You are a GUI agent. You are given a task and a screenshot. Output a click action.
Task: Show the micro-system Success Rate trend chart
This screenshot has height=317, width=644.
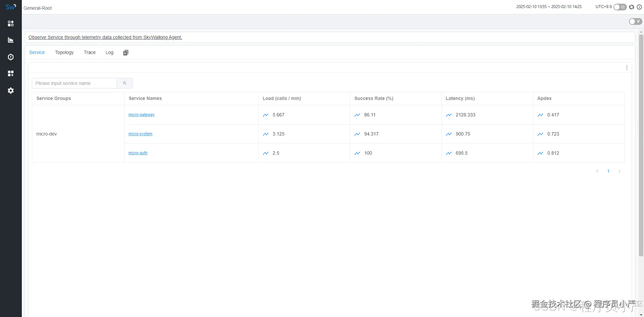coord(357,134)
